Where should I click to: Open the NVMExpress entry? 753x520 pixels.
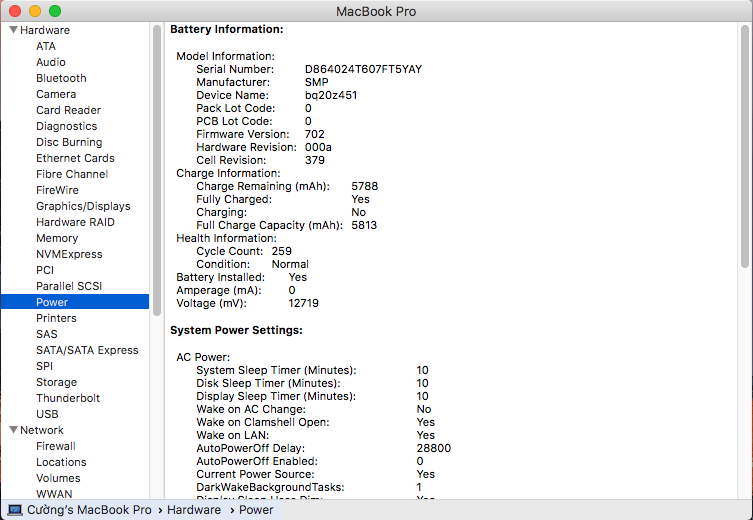click(x=69, y=254)
